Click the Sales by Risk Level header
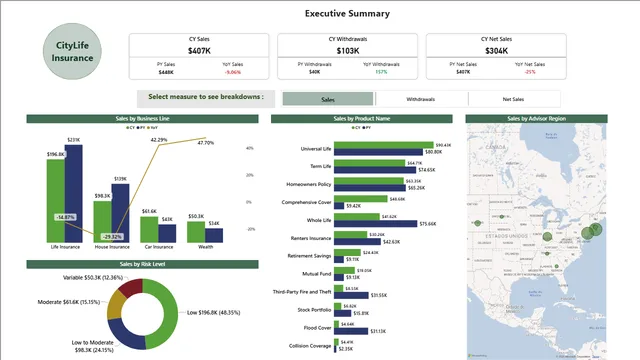The image size is (640, 360). click(142, 264)
